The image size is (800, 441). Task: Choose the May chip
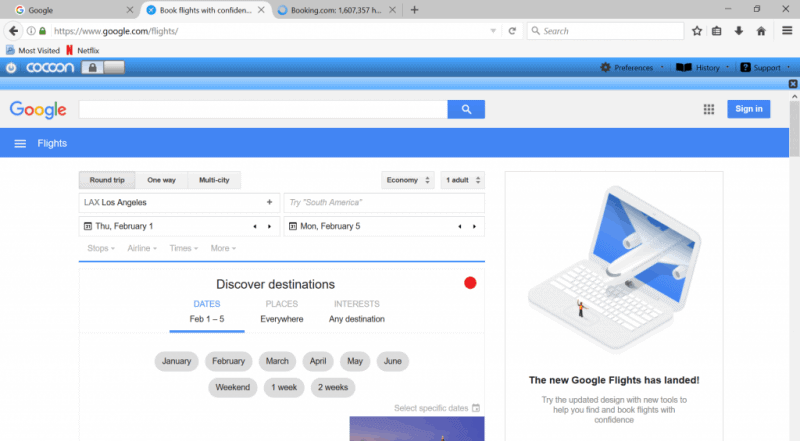coord(355,361)
